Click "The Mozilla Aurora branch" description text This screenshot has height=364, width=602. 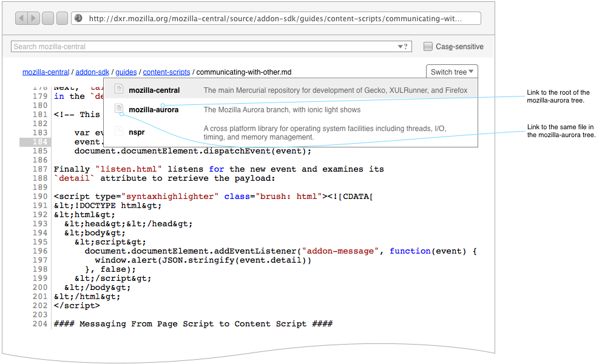(282, 110)
